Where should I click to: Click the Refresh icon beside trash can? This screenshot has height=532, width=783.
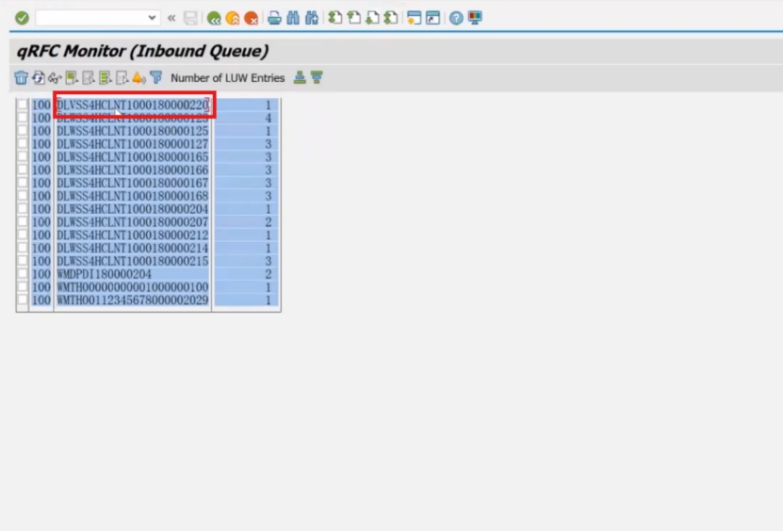coord(38,78)
